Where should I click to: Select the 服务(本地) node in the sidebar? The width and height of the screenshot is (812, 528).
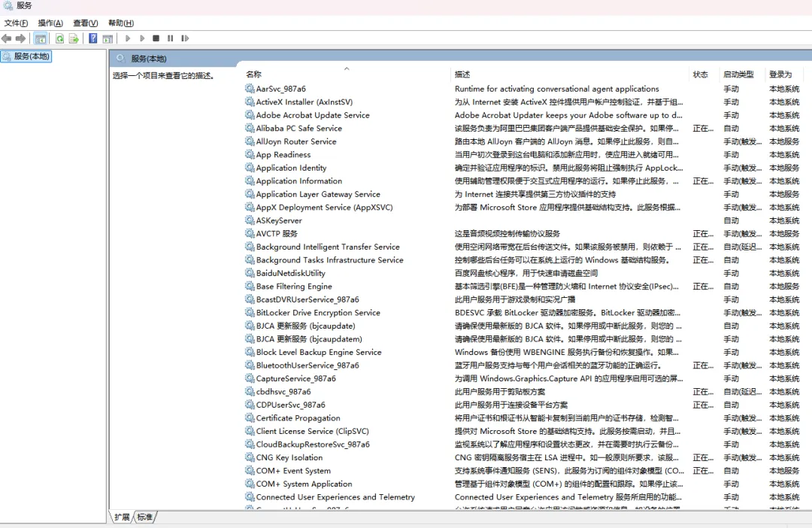(x=26, y=56)
